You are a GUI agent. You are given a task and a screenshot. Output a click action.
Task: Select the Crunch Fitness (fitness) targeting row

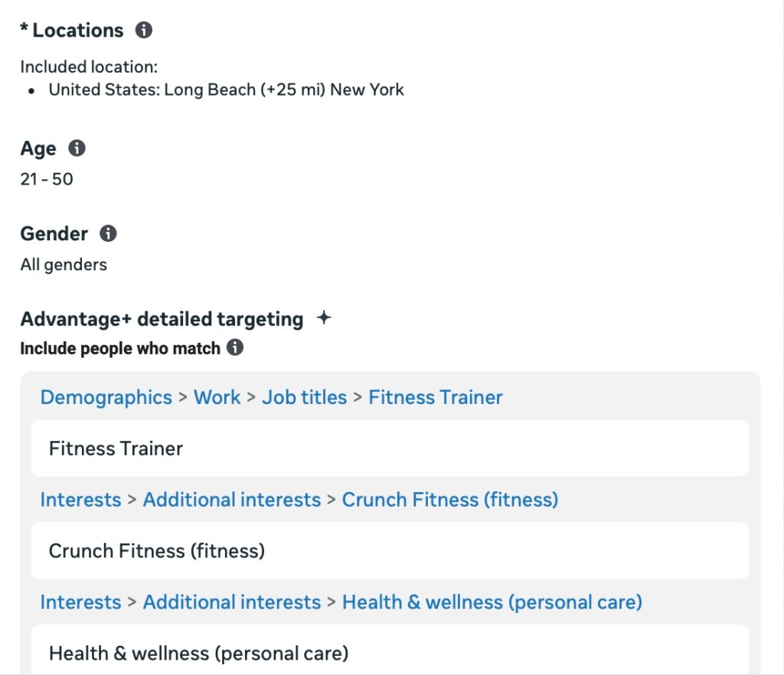[390, 551]
